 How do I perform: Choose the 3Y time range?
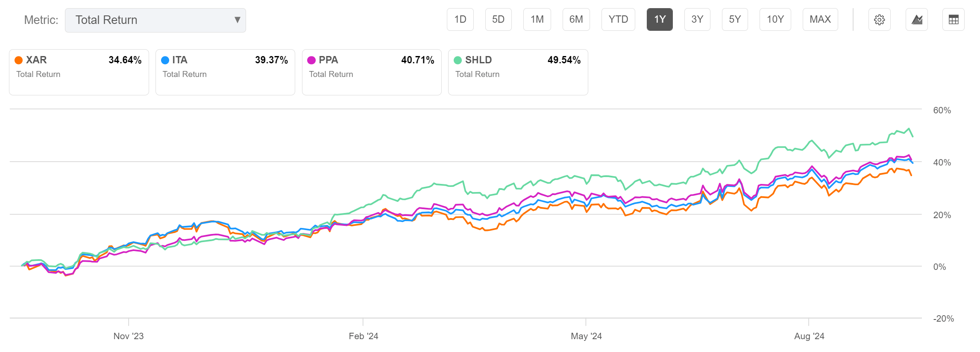(697, 20)
